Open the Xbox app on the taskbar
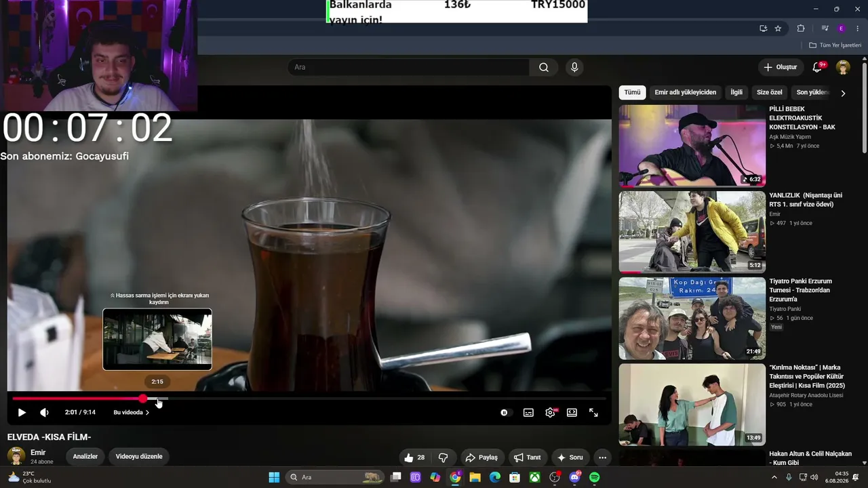Viewport: 868px width, 488px height. tap(535, 477)
